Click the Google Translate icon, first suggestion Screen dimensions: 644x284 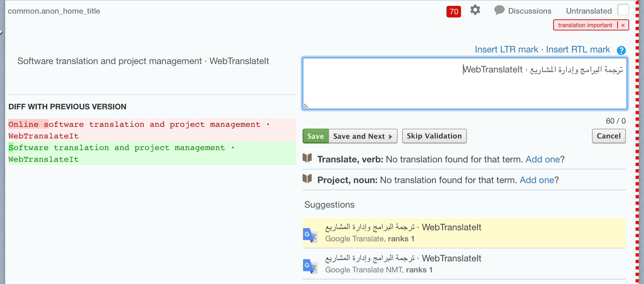pyautogui.click(x=310, y=235)
